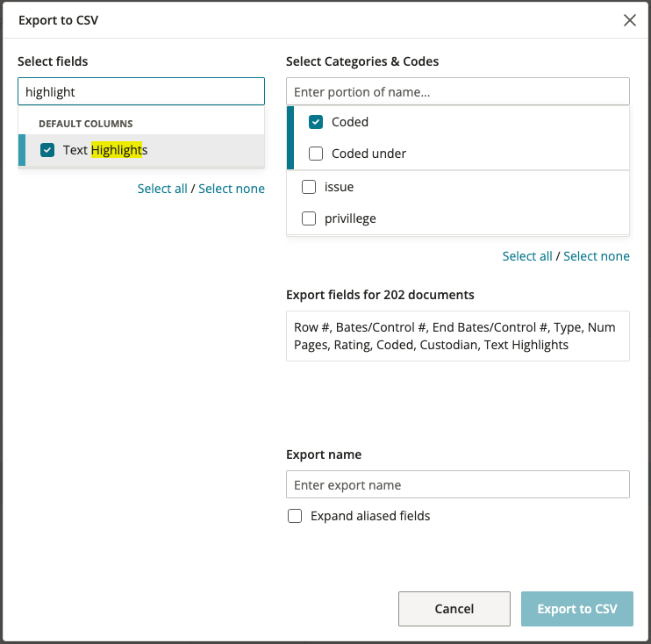Click the Coded under option label
Screen dimensions: 651x644
point(368,154)
